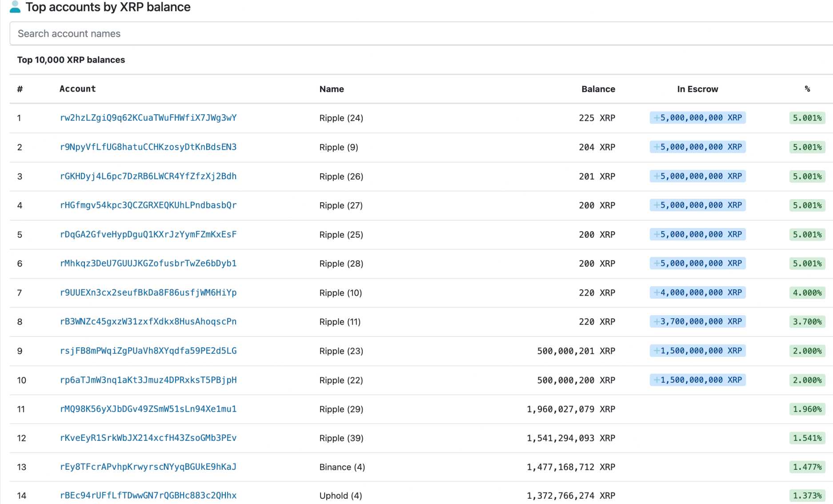Click the 1,372,766,274 XRP balance
Screen dimensions: 833x504
(x=571, y=496)
